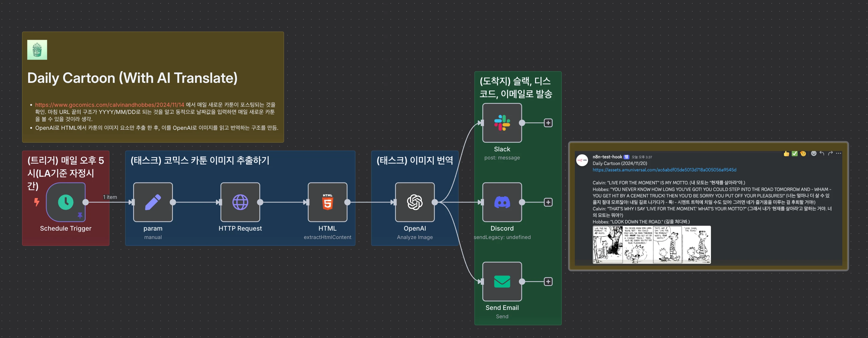Click the 'manual' subtitle under param
The height and width of the screenshot is (338, 868).
click(153, 237)
